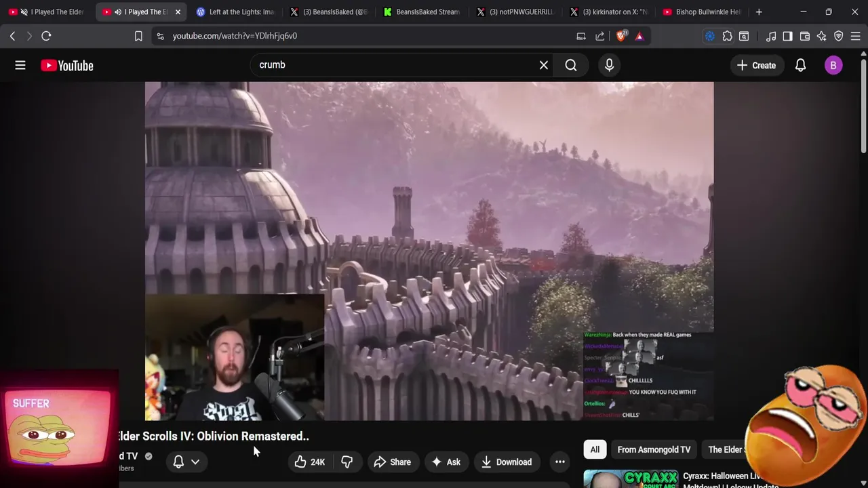Open site settings icon beside the URL
This screenshot has width=868, height=488.
(x=160, y=36)
